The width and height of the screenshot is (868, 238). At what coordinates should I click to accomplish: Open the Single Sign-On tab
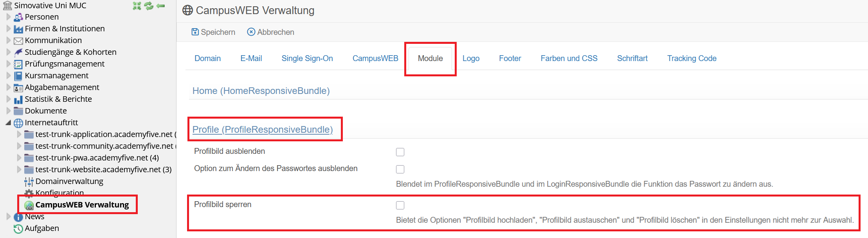pos(307,58)
